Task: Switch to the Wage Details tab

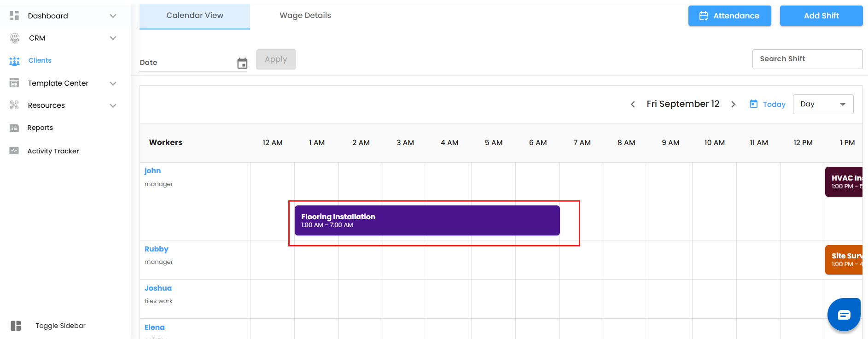Action: [305, 16]
